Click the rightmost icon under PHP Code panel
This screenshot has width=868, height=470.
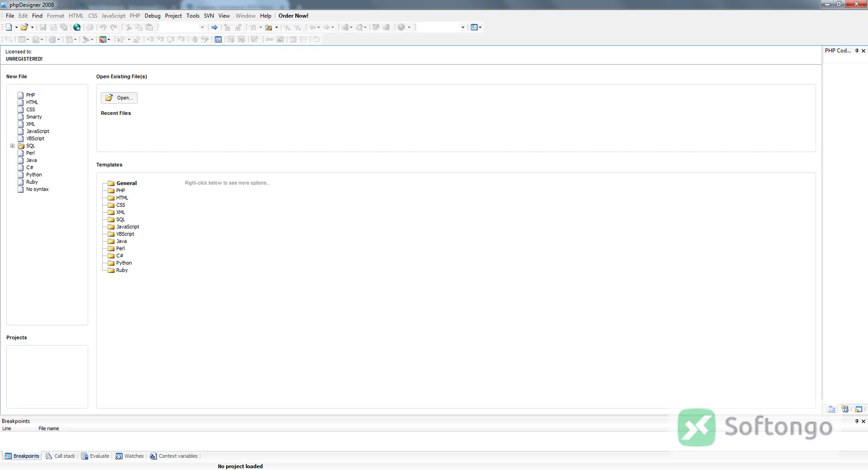coord(859,409)
